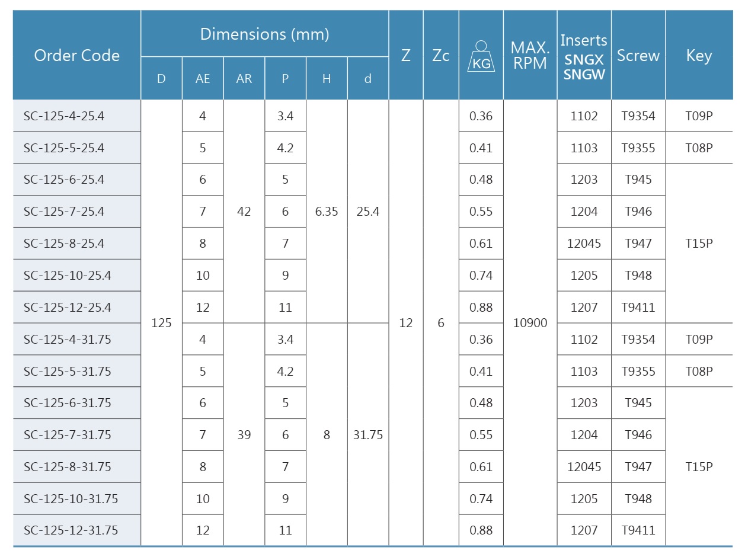Select the 42 AR dimension cell
The height and width of the screenshot is (560, 745).
coord(244,212)
